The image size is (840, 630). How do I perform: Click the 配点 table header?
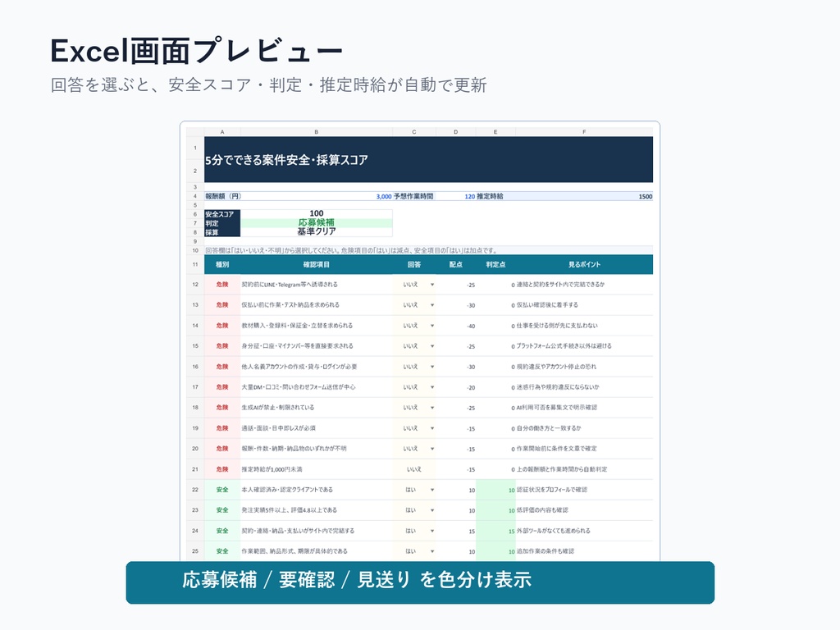tap(456, 265)
